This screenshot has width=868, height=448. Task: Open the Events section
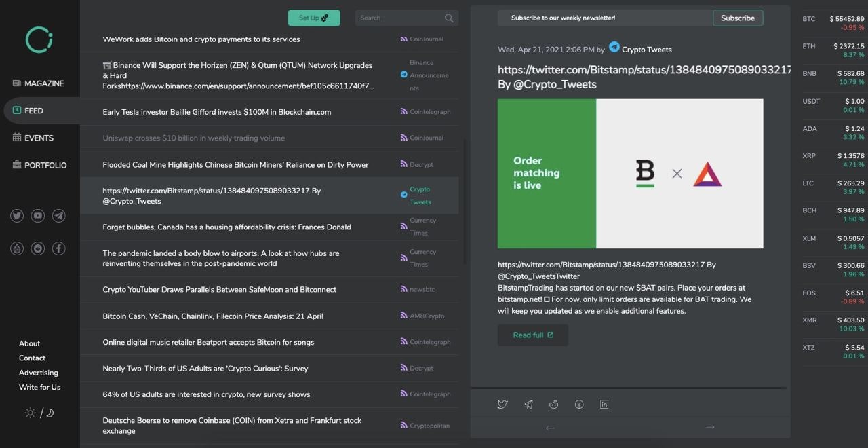(39, 138)
